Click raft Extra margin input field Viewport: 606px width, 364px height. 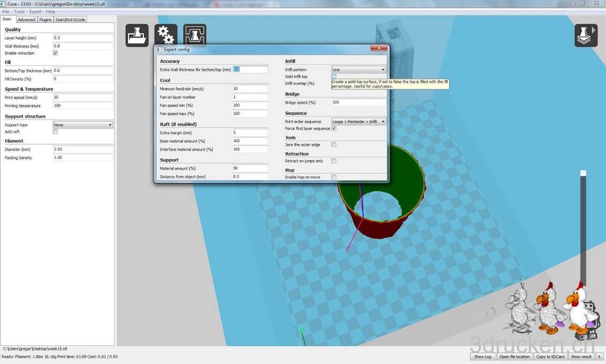[x=250, y=133]
